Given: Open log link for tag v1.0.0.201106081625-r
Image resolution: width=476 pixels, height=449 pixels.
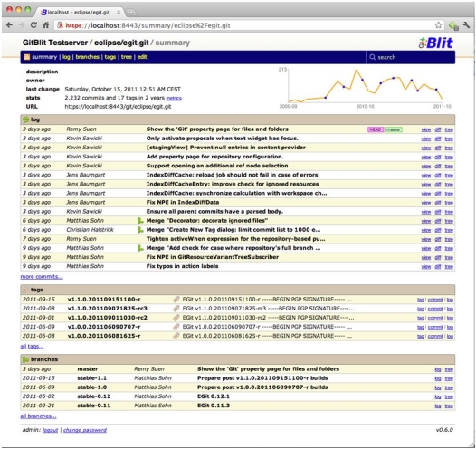Looking at the screenshot, I should (450, 337).
